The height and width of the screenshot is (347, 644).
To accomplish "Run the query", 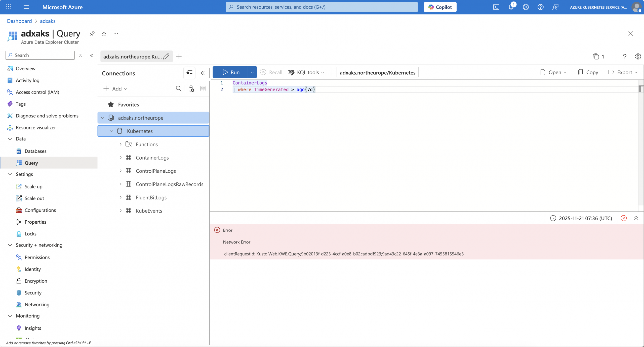I will point(231,72).
